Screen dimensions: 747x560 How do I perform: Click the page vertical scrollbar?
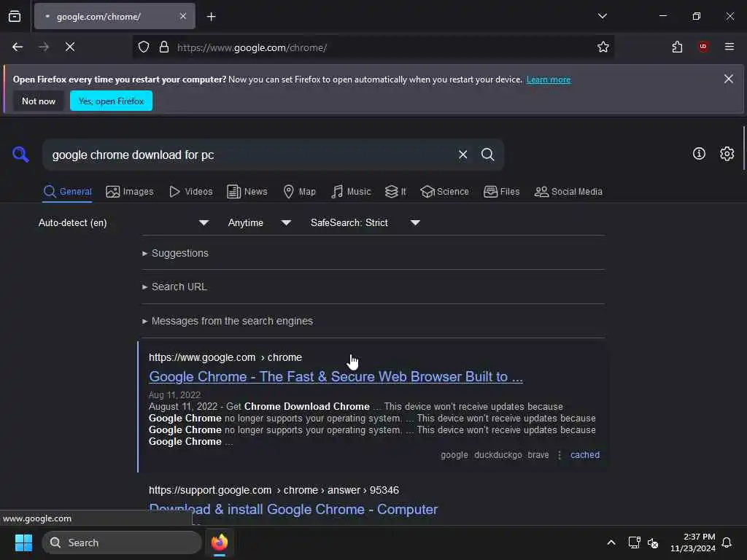(743, 148)
